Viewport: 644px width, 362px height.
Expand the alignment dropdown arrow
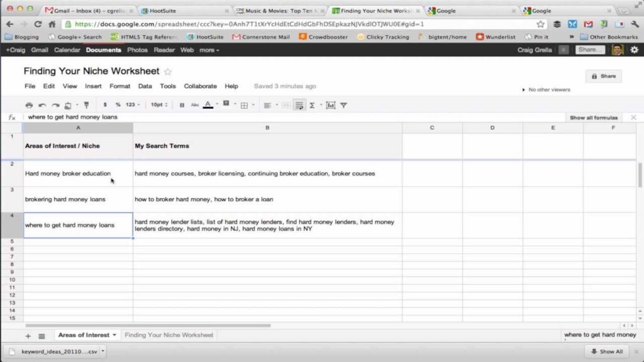277,105
